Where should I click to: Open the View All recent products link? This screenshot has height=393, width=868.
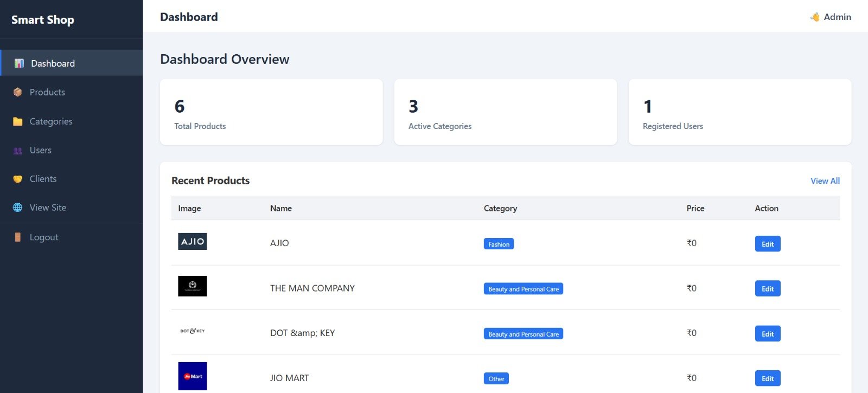(825, 181)
